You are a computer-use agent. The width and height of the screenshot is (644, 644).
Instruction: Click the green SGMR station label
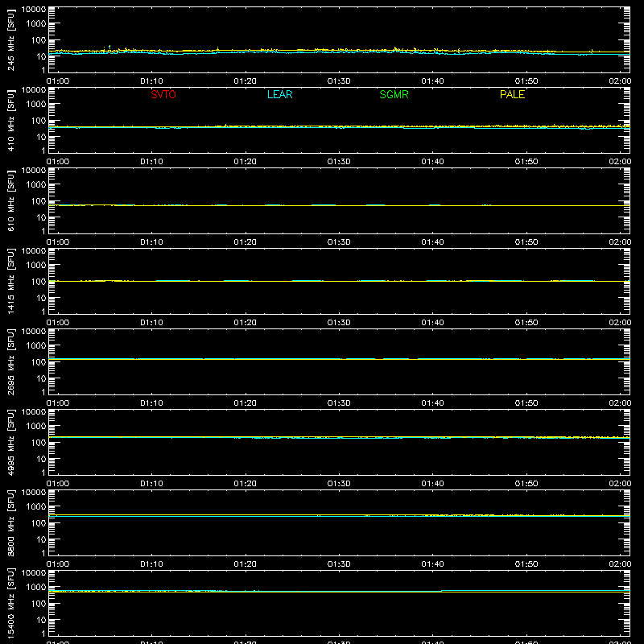pyautogui.click(x=394, y=94)
